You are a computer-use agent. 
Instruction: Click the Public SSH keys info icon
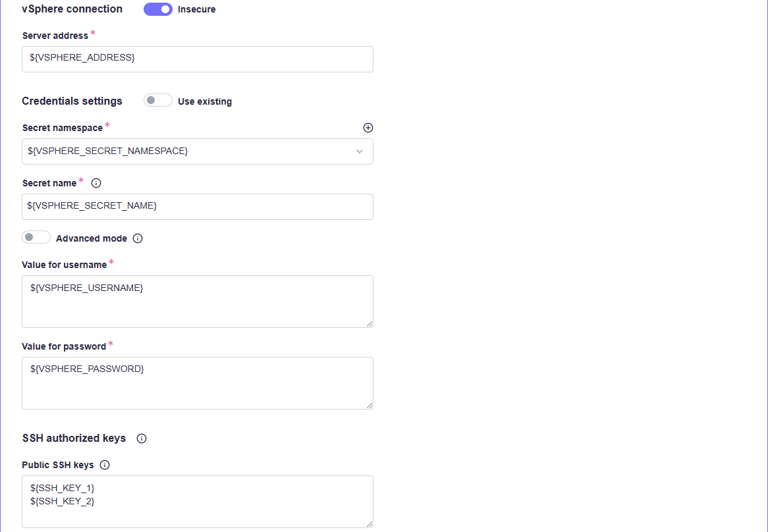tap(105, 465)
